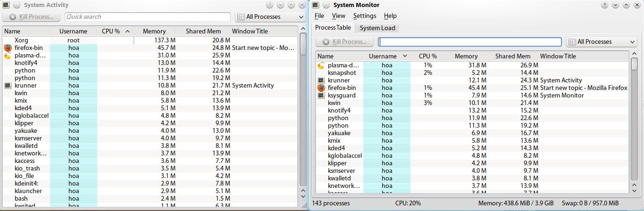Sort by Username column in System Monitor

click(386, 56)
